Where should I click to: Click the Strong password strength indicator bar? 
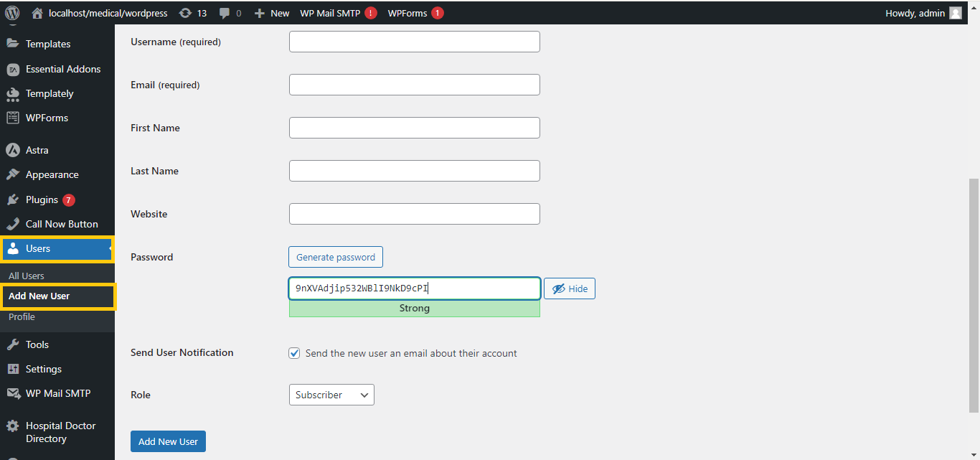(414, 309)
